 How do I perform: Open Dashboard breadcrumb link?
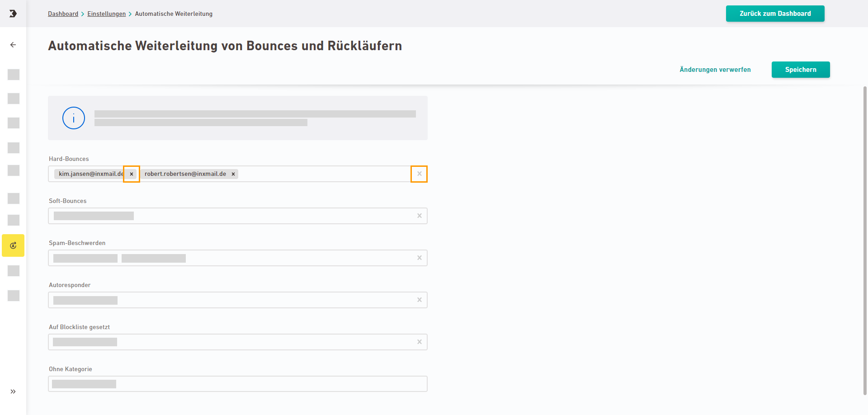pos(63,14)
